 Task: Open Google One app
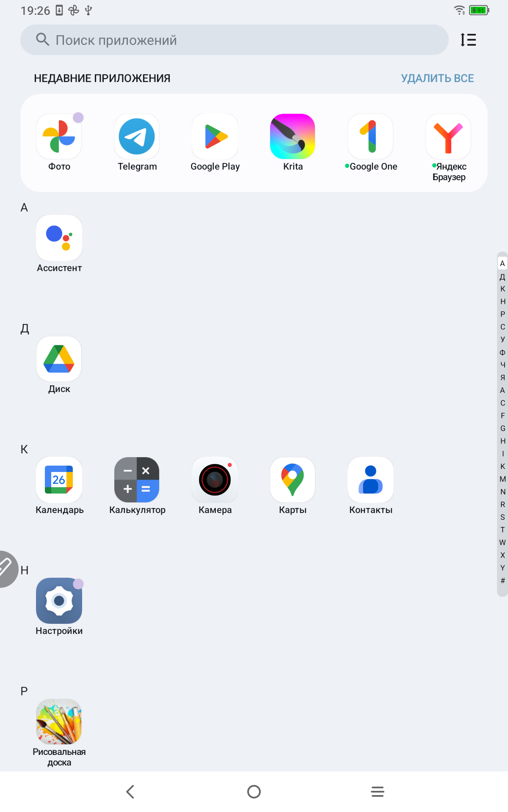[370, 136]
